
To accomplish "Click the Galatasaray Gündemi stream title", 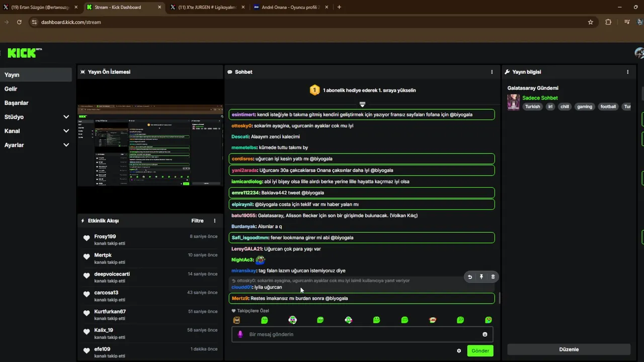I will [533, 88].
